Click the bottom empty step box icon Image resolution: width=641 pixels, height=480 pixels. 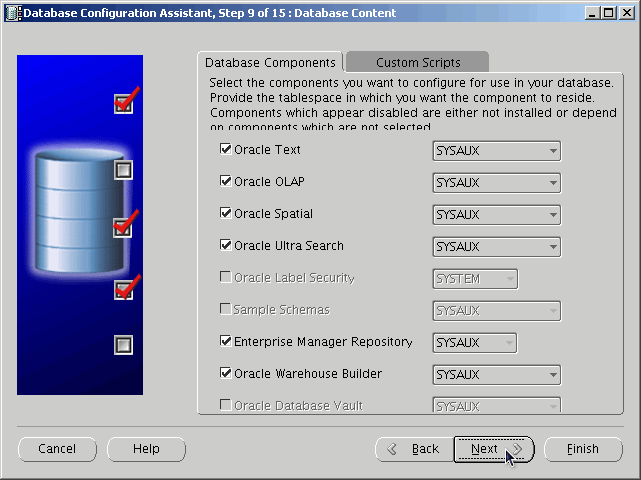click(x=123, y=345)
